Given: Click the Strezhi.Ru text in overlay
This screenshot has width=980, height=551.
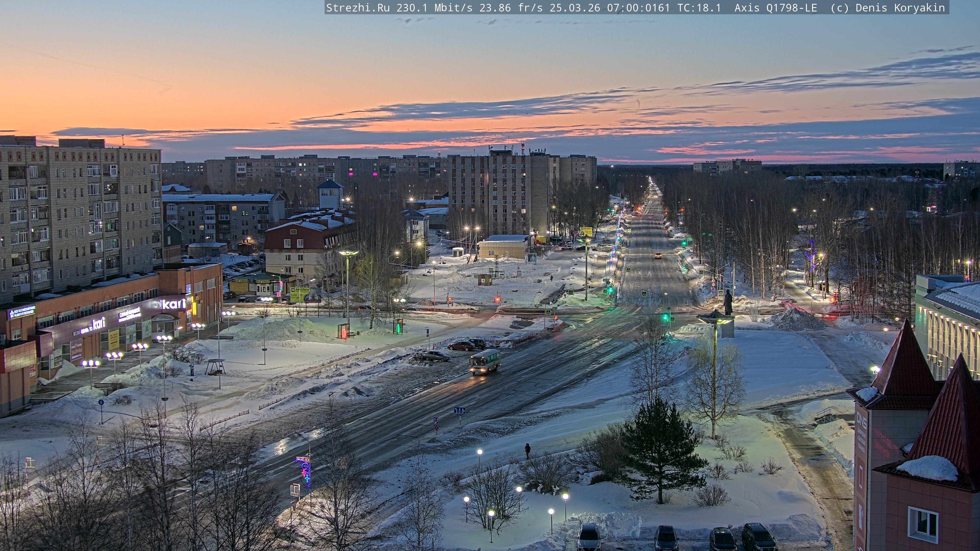Looking at the screenshot, I should pyautogui.click(x=358, y=8).
